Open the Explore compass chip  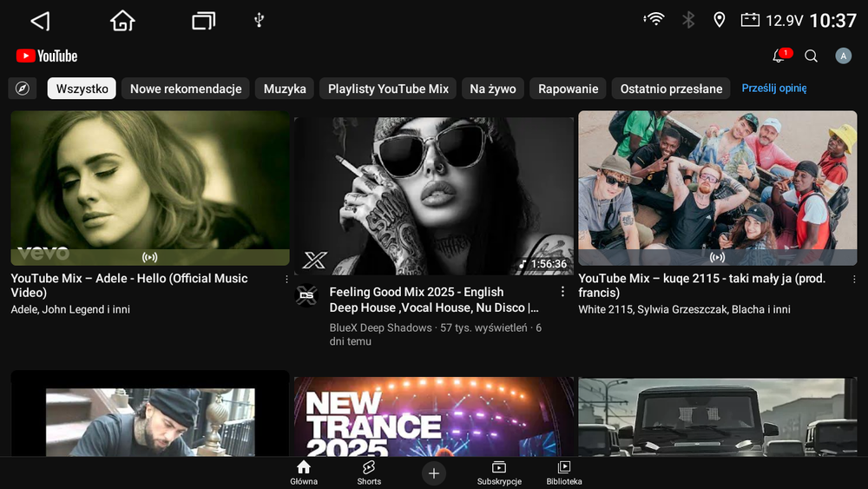pyautogui.click(x=23, y=89)
